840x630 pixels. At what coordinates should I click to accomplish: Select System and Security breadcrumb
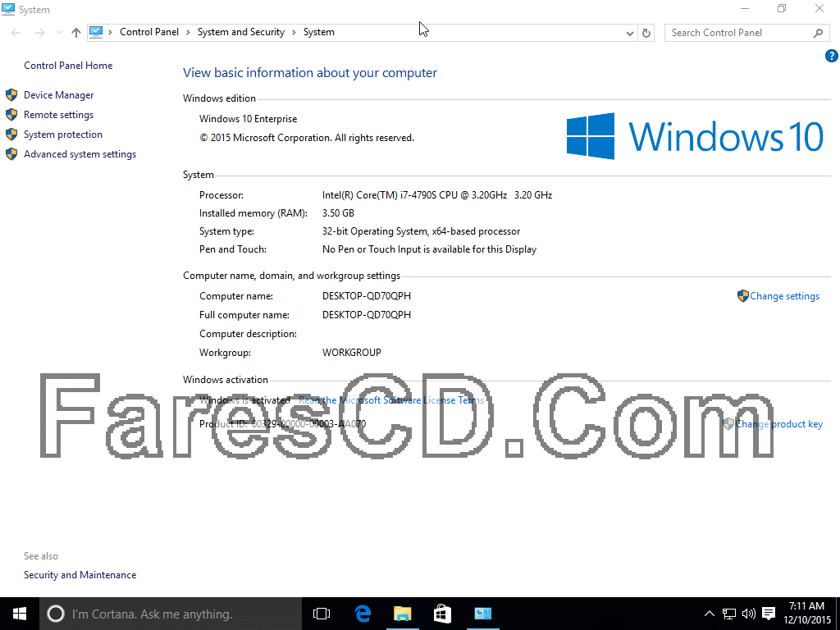[241, 32]
